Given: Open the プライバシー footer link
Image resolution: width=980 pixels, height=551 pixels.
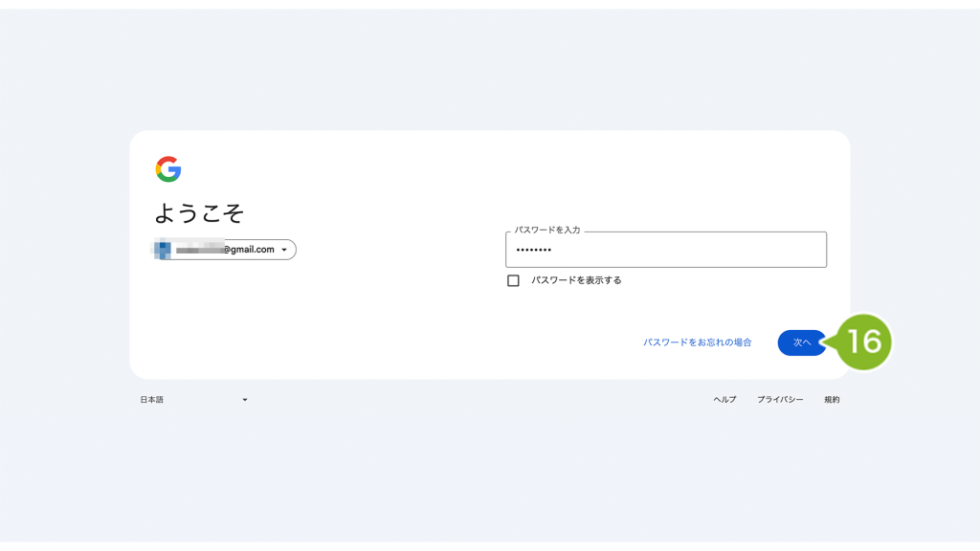Looking at the screenshot, I should [x=780, y=400].
